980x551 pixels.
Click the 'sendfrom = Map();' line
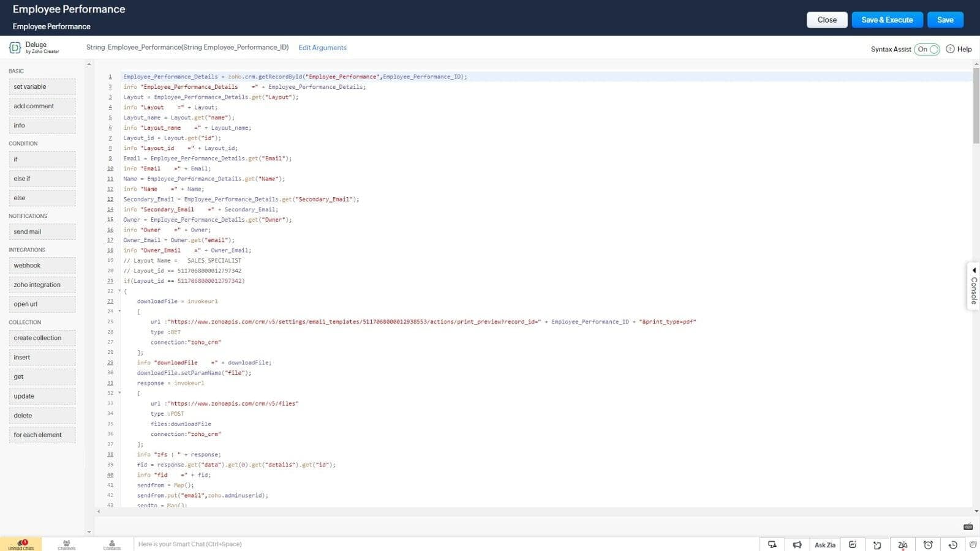point(165,485)
